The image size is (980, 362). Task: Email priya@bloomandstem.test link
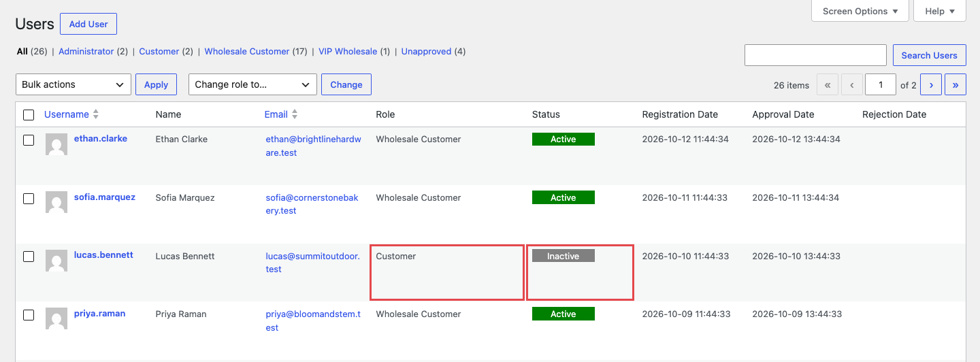(x=313, y=320)
